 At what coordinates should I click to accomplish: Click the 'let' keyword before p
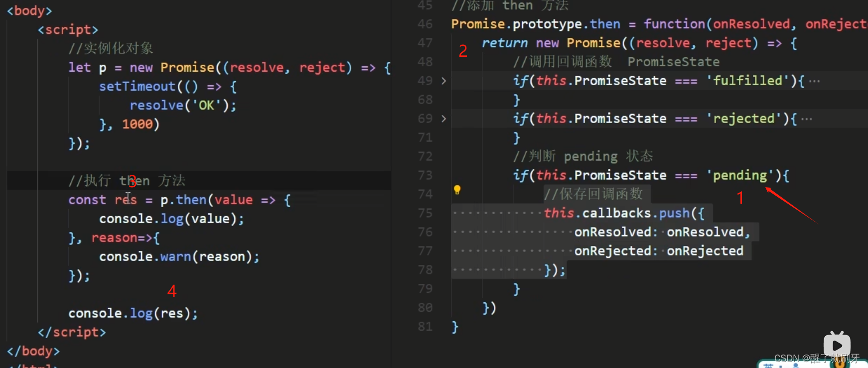(80, 67)
